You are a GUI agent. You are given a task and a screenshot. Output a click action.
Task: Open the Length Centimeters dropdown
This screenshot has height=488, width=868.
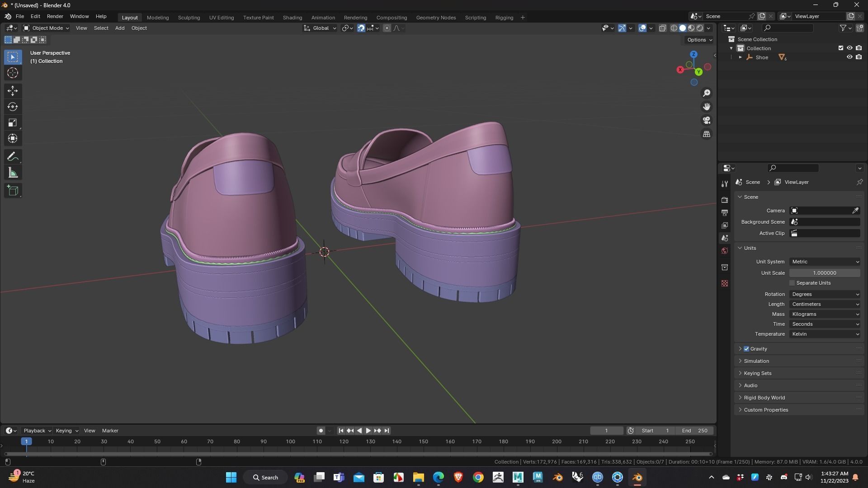(825, 304)
